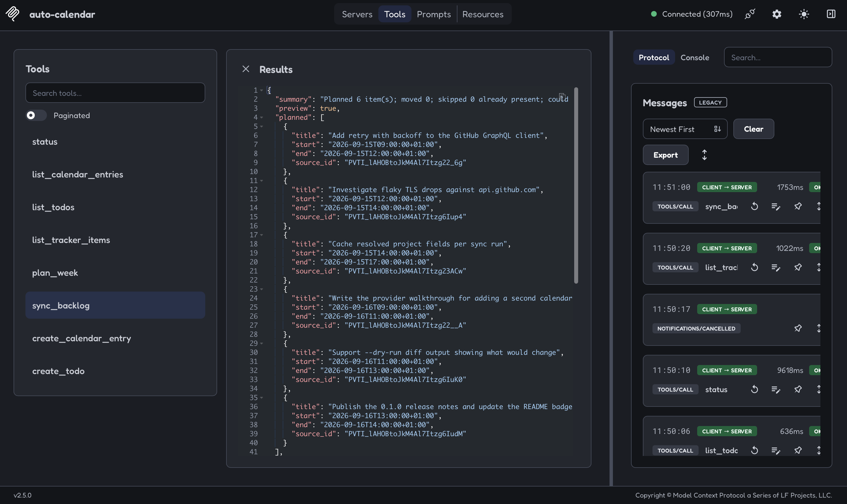Expand the 11:51:00 message details
847x504 pixels.
click(818, 206)
